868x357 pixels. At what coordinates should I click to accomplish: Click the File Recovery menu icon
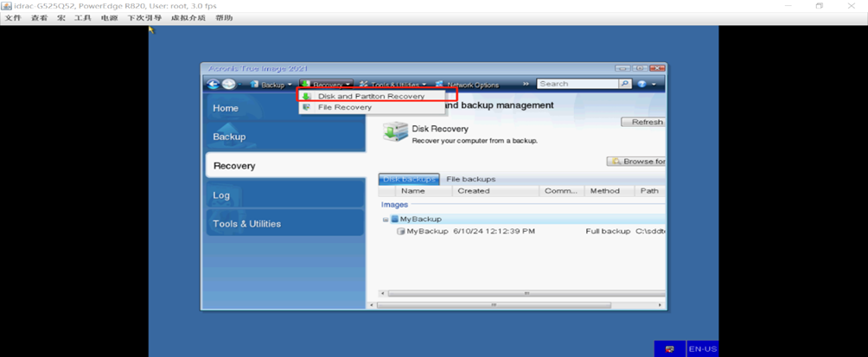coord(306,107)
